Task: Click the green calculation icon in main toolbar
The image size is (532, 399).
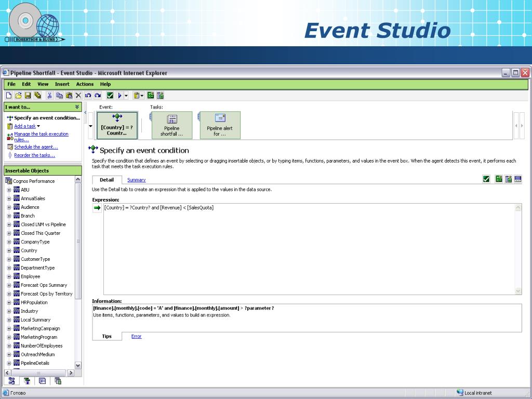Action: (151, 96)
